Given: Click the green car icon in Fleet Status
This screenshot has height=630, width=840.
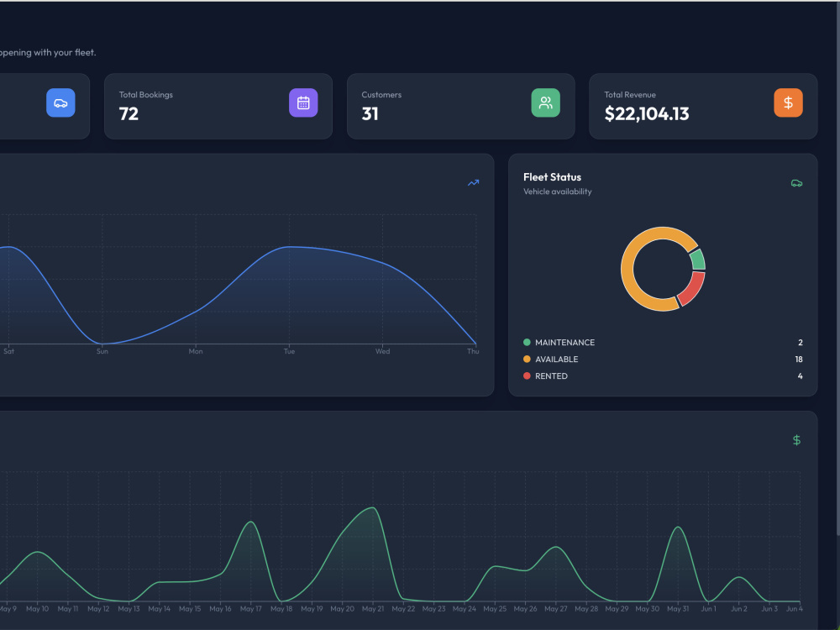Looking at the screenshot, I should pos(796,183).
